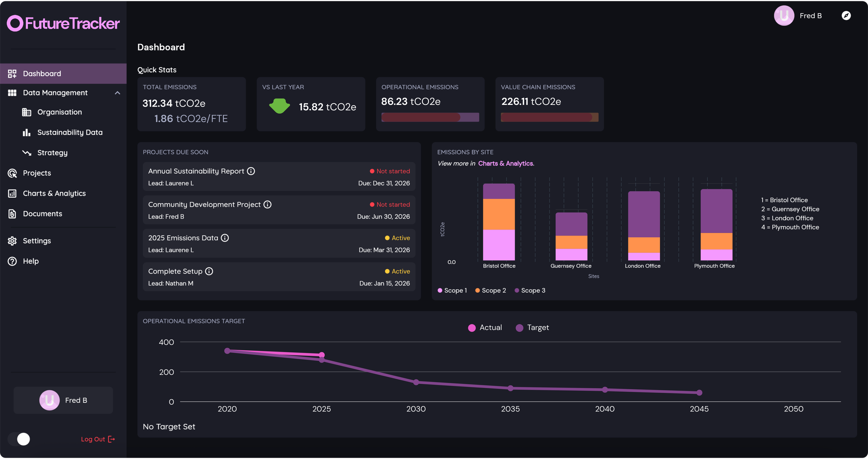The width and height of the screenshot is (868, 459).
Task: Expand the Complete Setup project info
Action: (209, 271)
